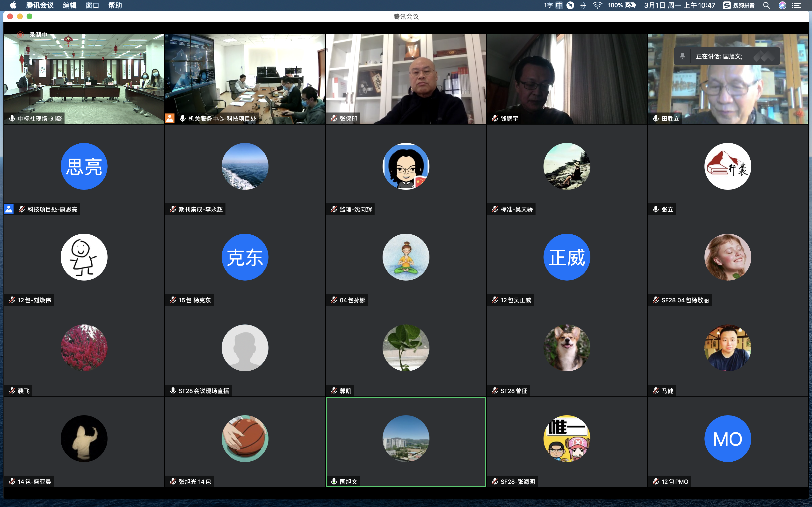
Task: Click the 克东 blue avatar
Action: 245,257
